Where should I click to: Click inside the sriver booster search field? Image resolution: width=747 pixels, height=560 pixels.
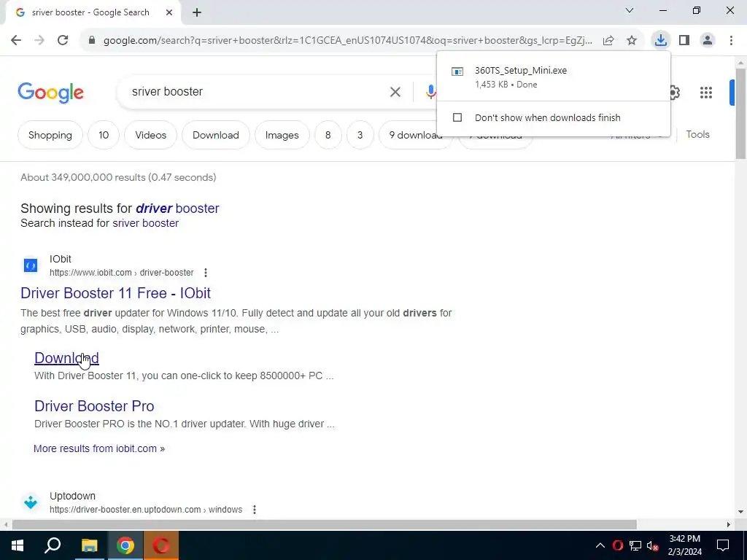258,92
